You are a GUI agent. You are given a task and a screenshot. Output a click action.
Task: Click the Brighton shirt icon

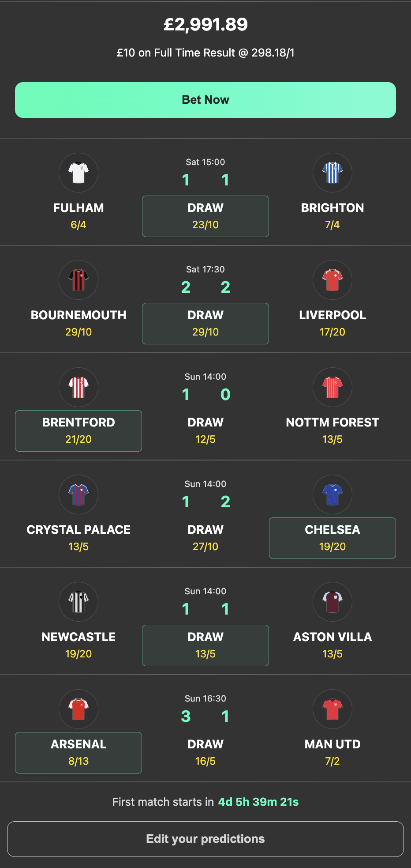coord(333,173)
